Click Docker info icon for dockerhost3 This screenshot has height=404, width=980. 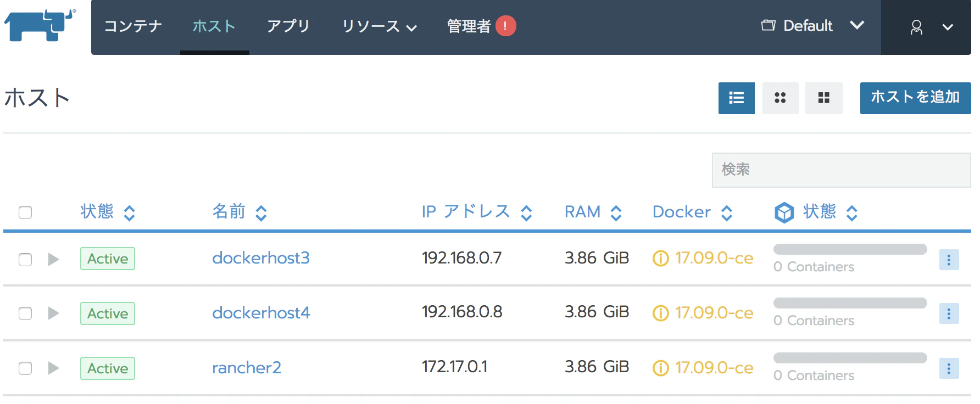(x=660, y=258)
